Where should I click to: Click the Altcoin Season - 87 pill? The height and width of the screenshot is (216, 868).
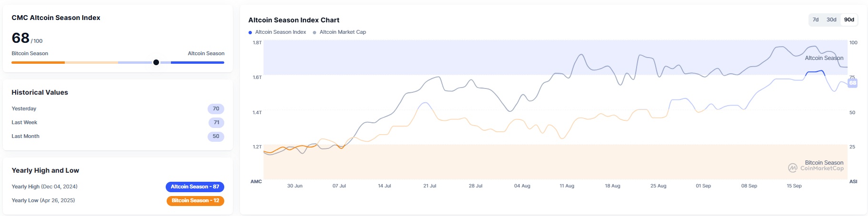click(x=195, y=187)
